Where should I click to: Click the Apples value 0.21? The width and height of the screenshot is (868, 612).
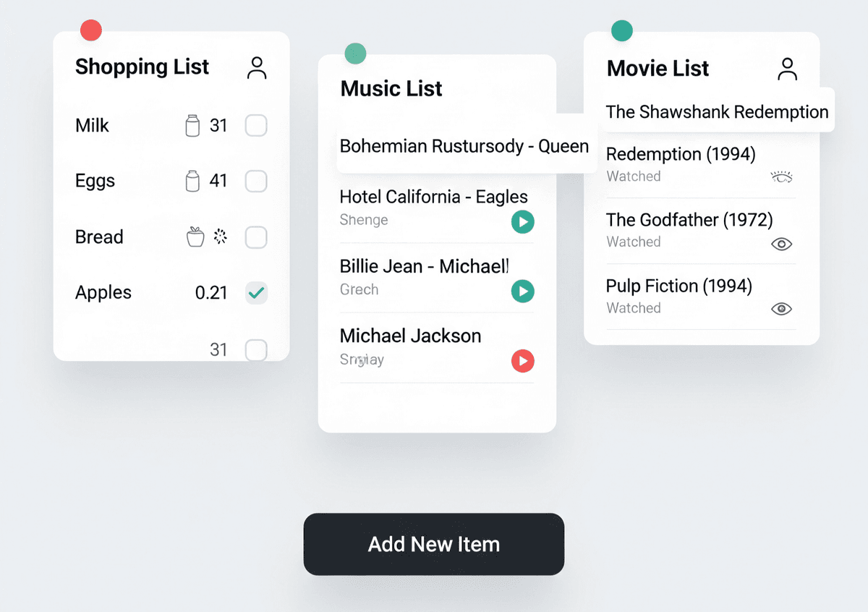[x=211, y=293]
